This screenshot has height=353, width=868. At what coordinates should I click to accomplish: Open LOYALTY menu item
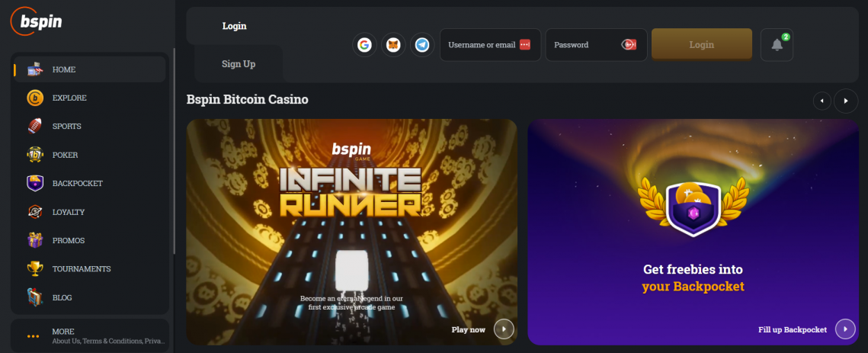click(90, 212)
